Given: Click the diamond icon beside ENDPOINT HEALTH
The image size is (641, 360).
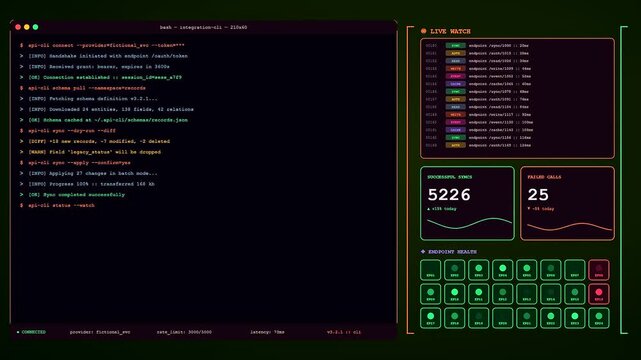Looking at the screenshot, I should point(423,252).
